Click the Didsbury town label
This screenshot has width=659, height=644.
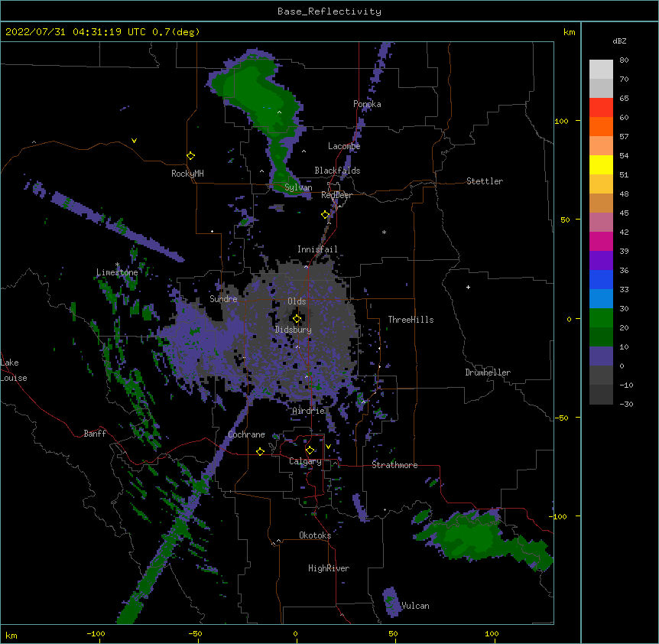pos(294,330)
